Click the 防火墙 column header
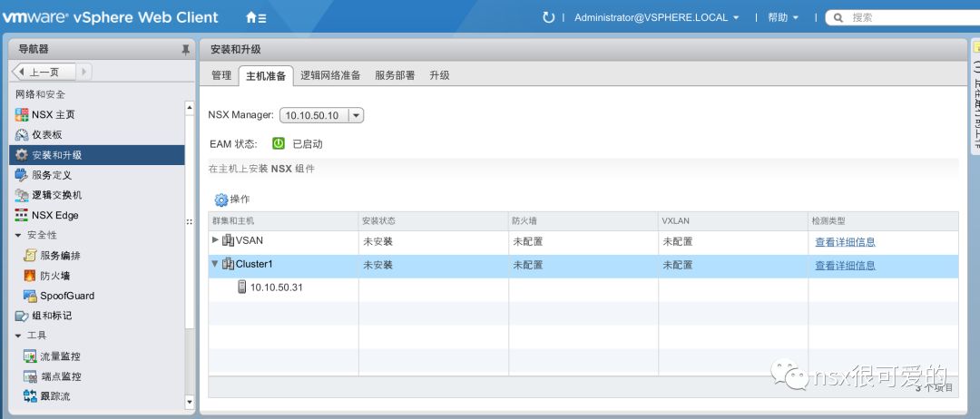980x419 pixels. click(x=583, y=221)
